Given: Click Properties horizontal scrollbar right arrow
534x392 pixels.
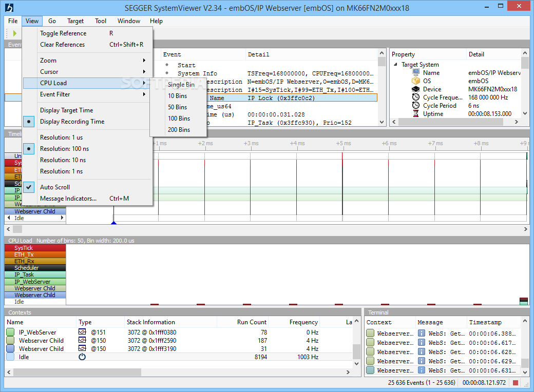Looking at the screenshot, I should pyautogui.click(x=517, y=122).
